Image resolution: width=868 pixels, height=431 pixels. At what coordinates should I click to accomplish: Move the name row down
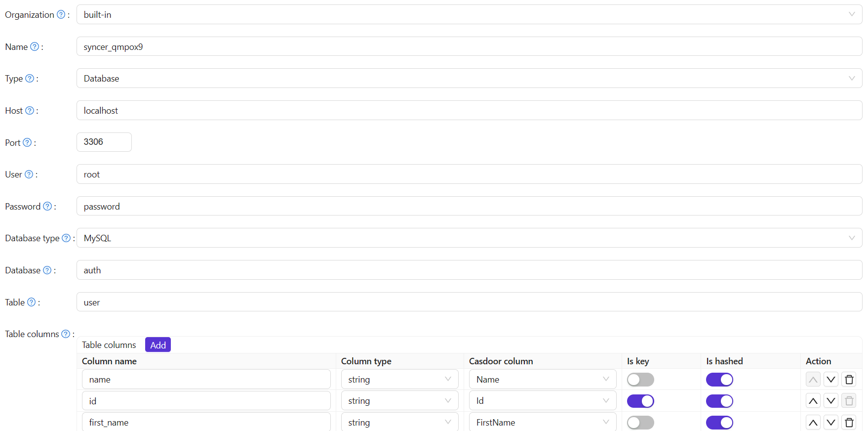click(831, 380)
